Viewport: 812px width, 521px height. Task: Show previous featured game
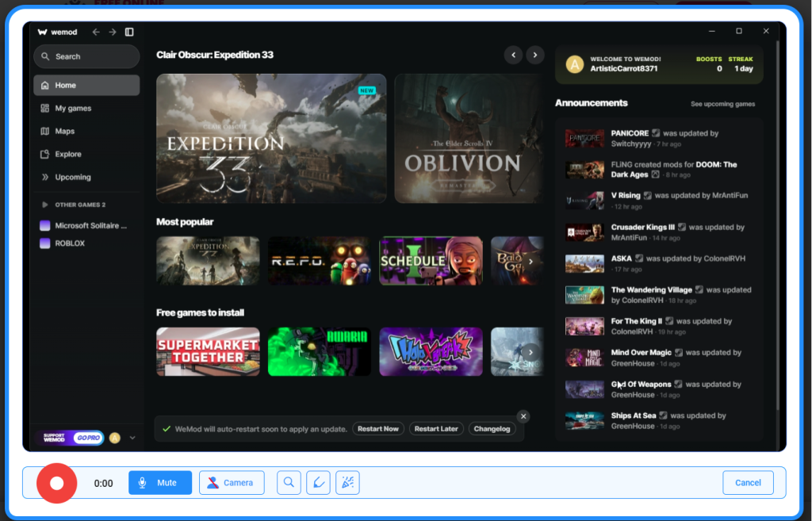(x=513, y=55)
